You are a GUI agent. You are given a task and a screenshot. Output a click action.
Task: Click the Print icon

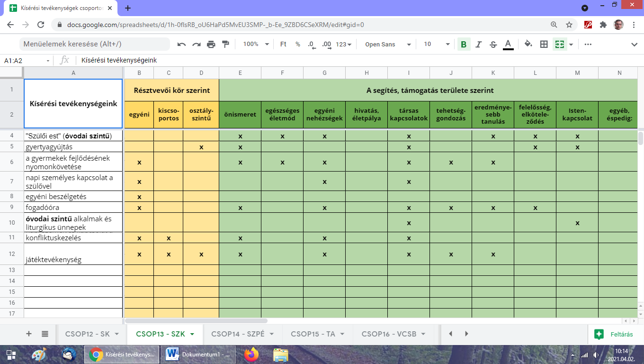tap(211, 44)
